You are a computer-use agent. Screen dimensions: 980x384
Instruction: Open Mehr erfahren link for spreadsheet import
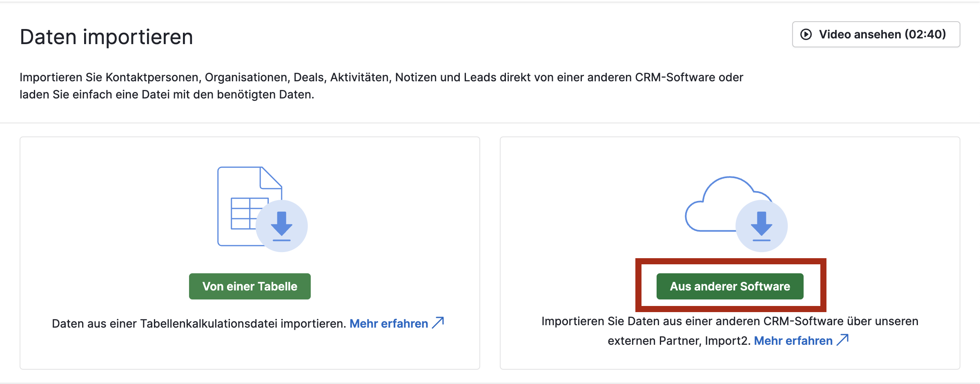[x=389, y=324]
